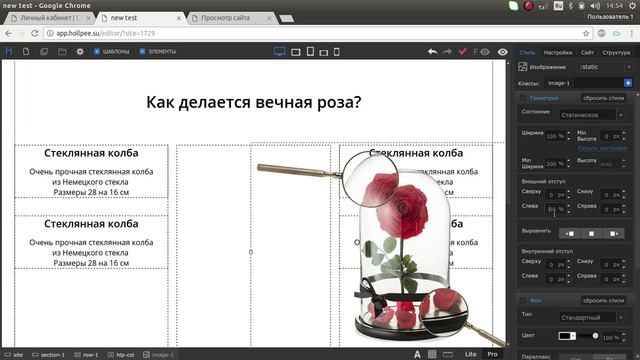This screenshot has width=640, height=360.
Task: Click сбросить стили in Фон section
Action: click(x=603, y=300)
